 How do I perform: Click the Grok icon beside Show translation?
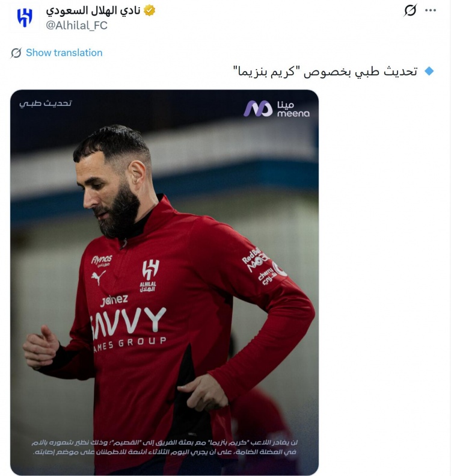coord(16,53)
